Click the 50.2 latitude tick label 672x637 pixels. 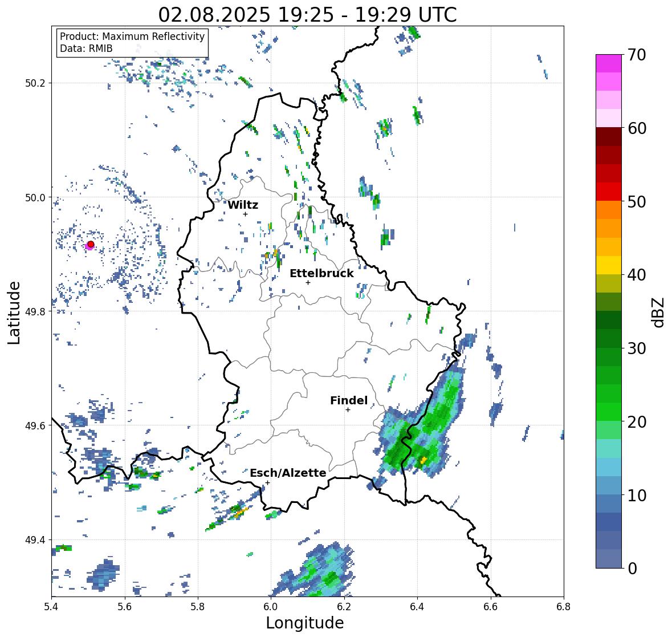36,83
